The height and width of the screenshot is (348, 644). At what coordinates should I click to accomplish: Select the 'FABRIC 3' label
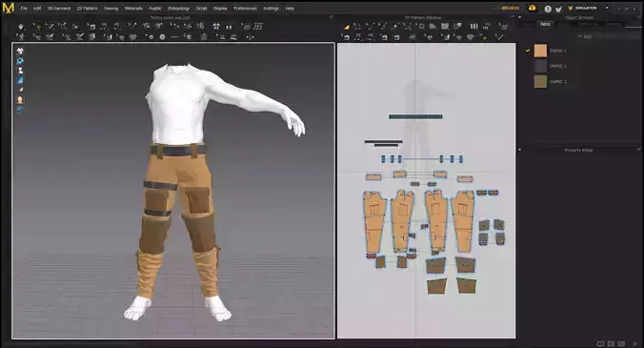point(558,81)
